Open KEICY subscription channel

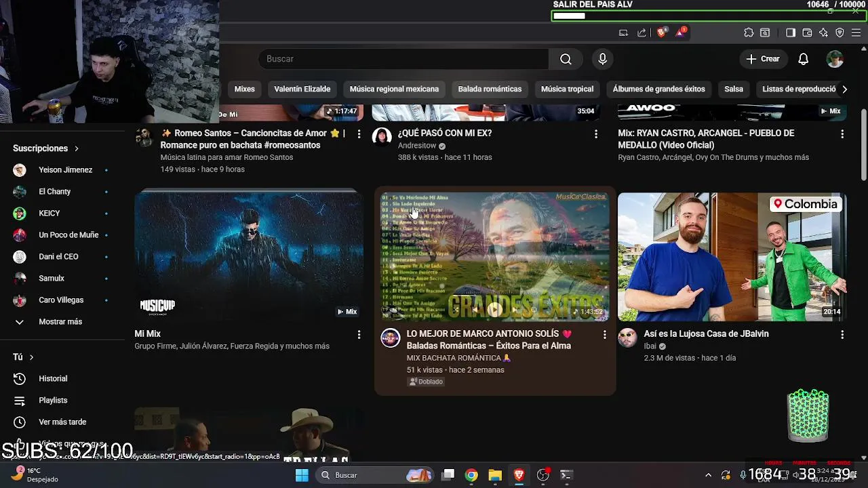[x=62, y=213]
